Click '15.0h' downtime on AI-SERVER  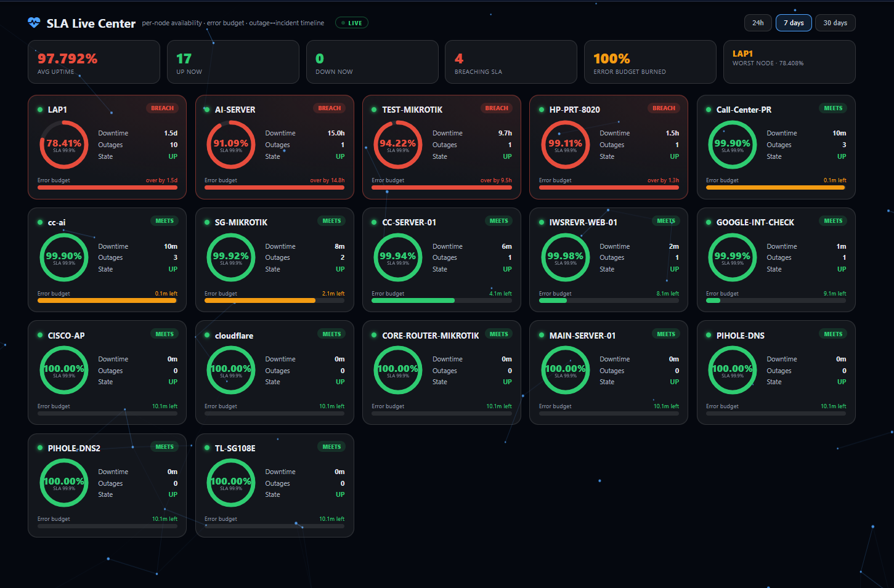tap(336, 133)
